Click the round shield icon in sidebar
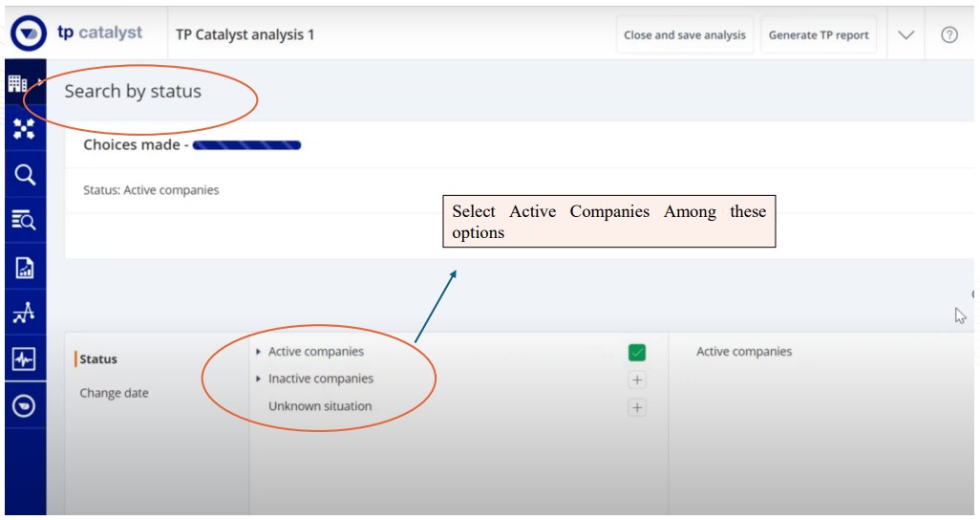980x520 pixels. coord(24,406)
